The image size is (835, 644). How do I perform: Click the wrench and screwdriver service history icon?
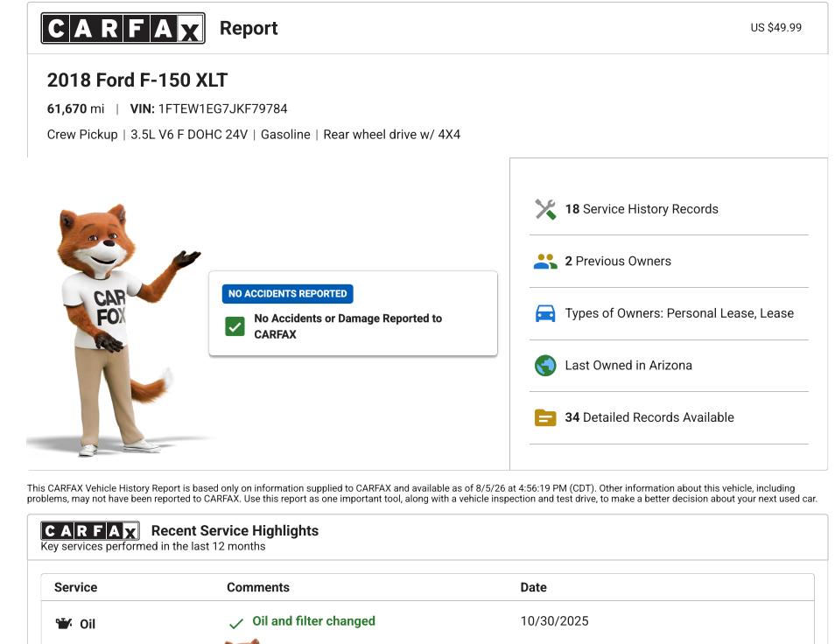click(545, 209)
